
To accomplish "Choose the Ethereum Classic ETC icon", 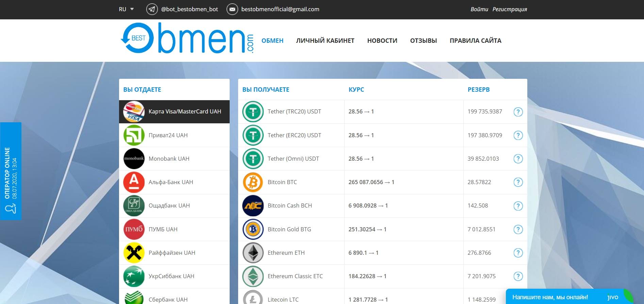I will (x=253, y=276).
